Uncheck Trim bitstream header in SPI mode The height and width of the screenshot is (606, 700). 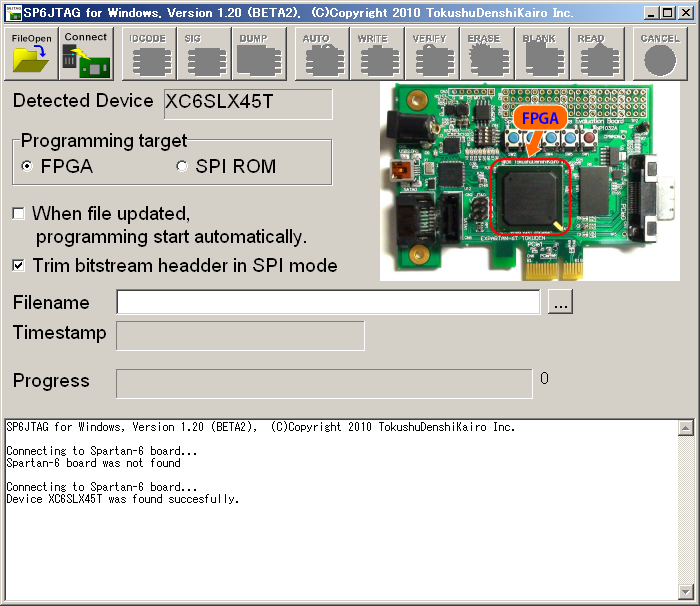19,266
